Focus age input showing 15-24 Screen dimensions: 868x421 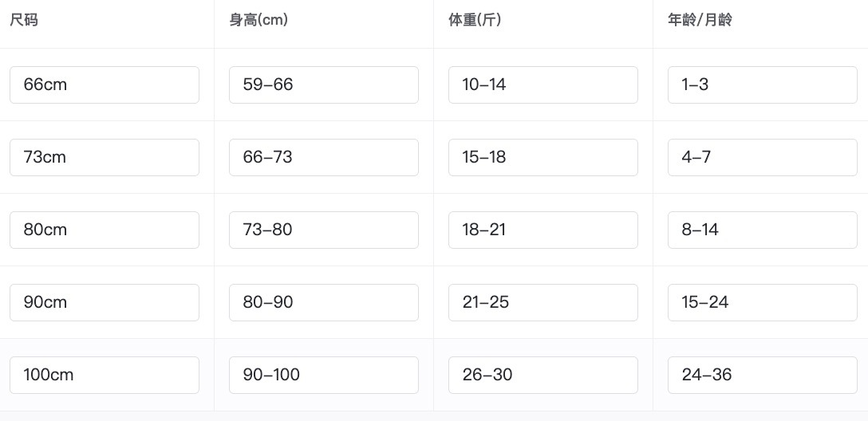762,302
